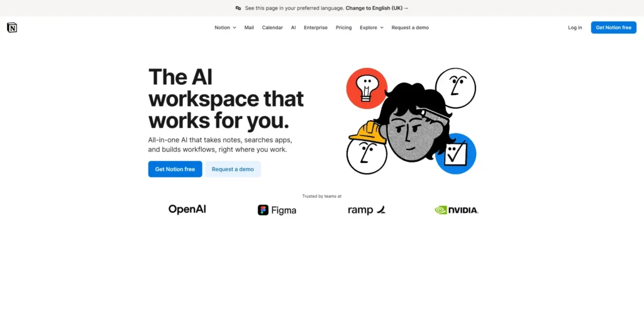Click the OpenAI logo
The width and height of the screenshot is (644, 311).
coord(187,210)
